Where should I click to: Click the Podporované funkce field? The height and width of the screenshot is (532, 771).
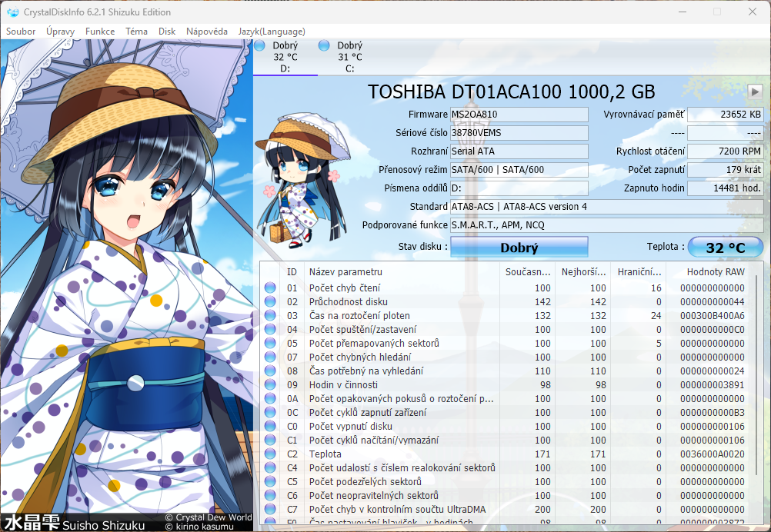[607, 225]
